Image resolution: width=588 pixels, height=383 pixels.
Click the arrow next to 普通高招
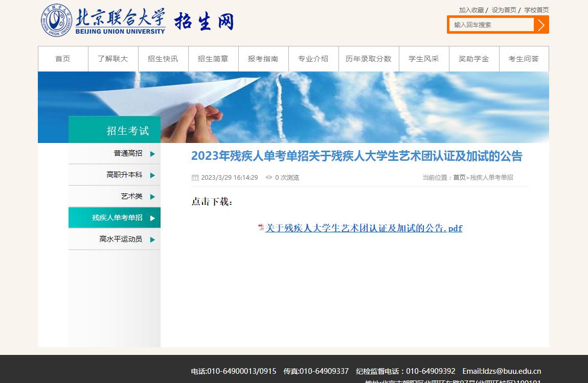click(x=152, y=154)
